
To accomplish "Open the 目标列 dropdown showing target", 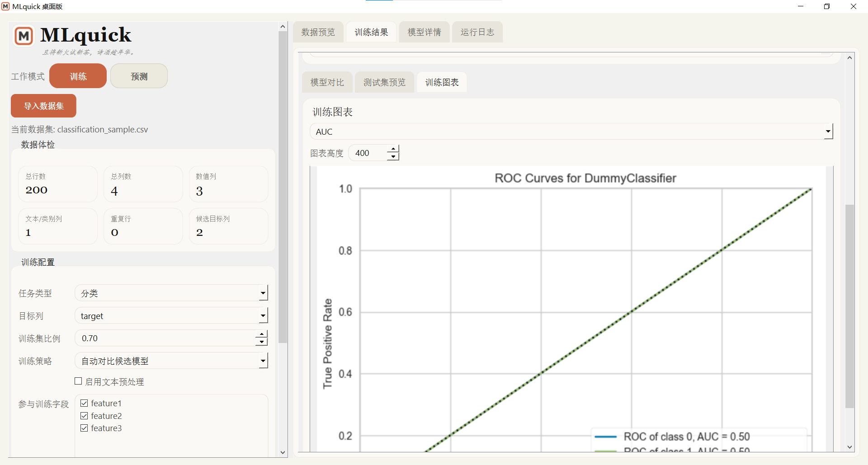I will [171, 315].
